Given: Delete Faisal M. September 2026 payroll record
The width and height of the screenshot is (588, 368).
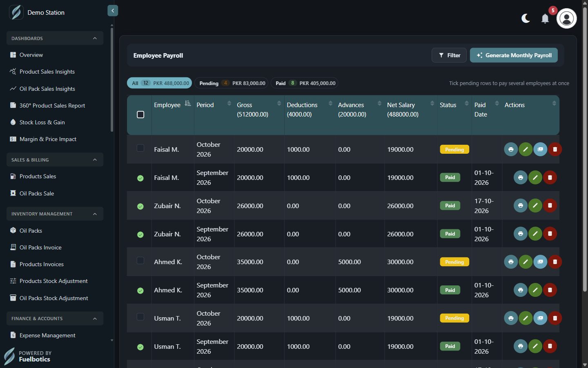Looking at the screenshot, I should [x=550, y=177].
